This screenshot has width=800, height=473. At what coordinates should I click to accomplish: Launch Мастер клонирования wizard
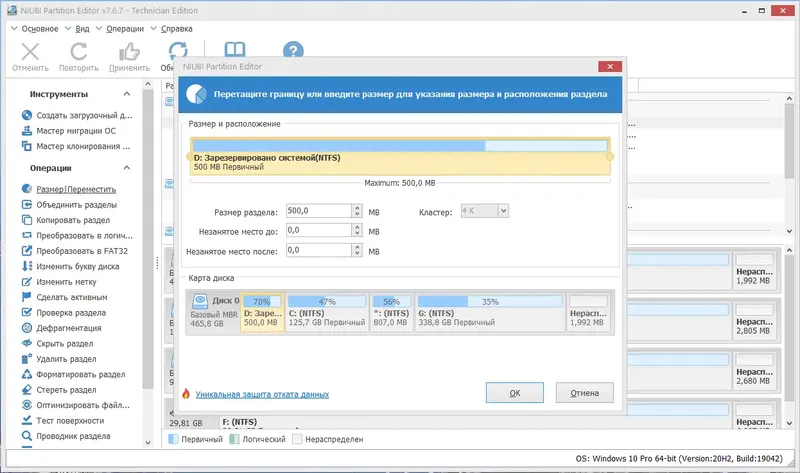pyautogui.click(x=76, y=146)
